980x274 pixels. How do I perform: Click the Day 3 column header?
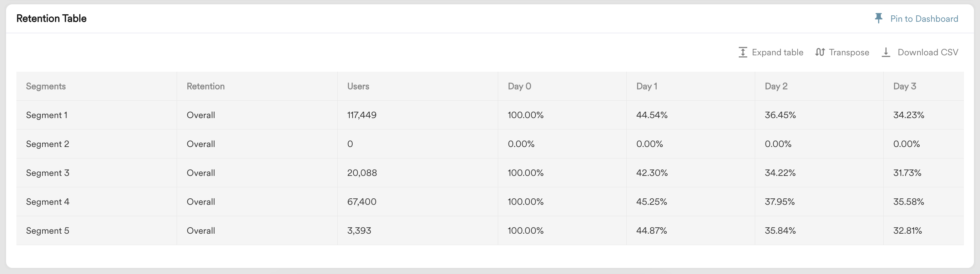click(x=905, y=86)
